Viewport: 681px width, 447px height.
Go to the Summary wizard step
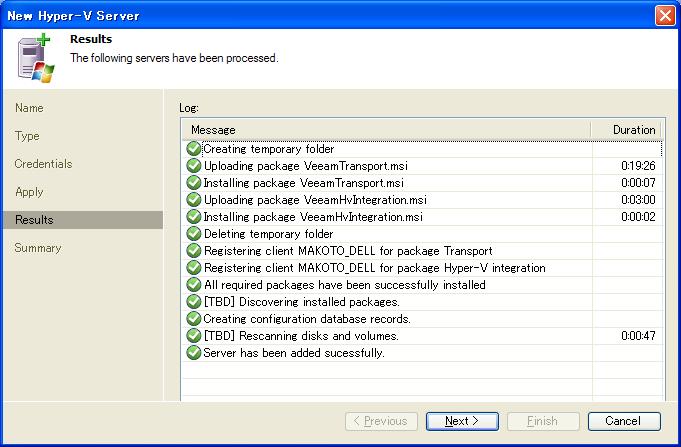tap(38, 248)
